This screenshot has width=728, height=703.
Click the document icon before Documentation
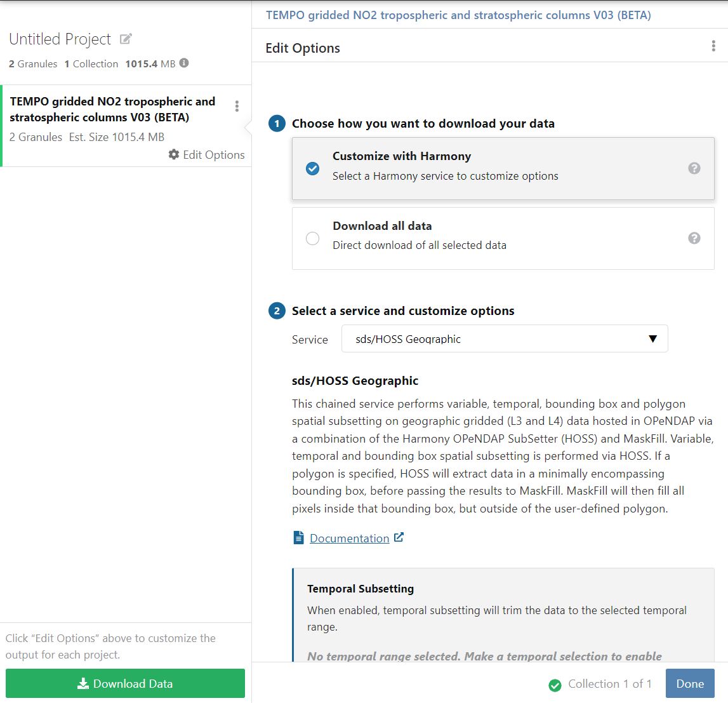298,538
